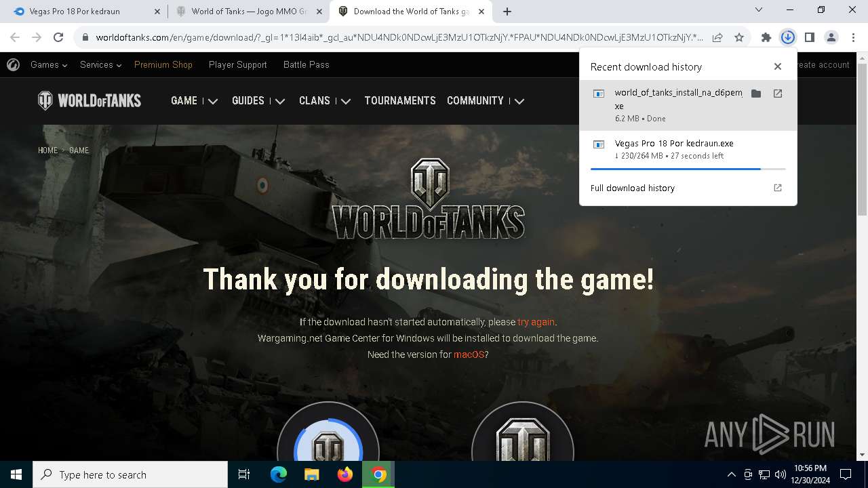868x488 pixels.
Task: Open the CLANS menu item
Action: (x=315, y=101)
